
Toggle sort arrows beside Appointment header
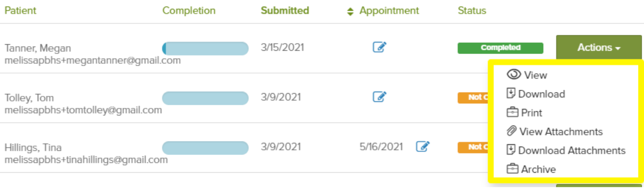(x=350, y=11)
